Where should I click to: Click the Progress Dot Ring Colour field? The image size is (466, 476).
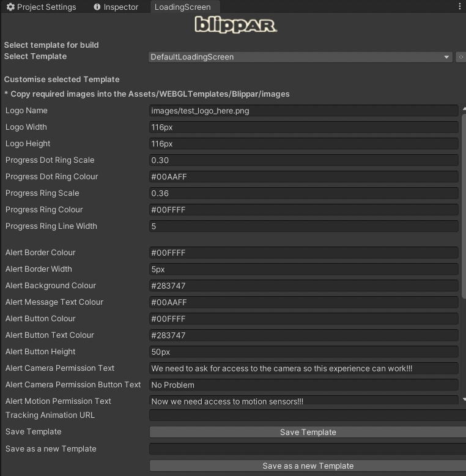303,177
